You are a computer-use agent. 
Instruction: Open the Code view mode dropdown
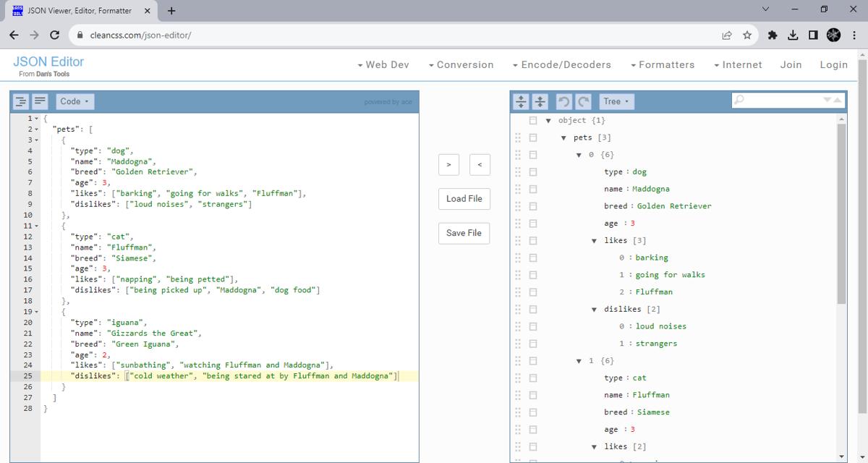(x=75, y=101)
